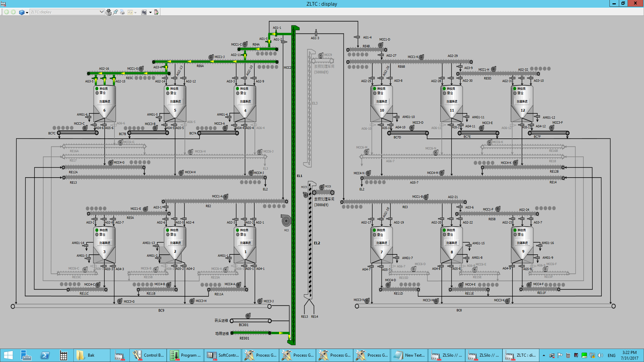Click silo 12 temperature system button
644x362 pixels.
pyautogui.click(x=522, y=102)
